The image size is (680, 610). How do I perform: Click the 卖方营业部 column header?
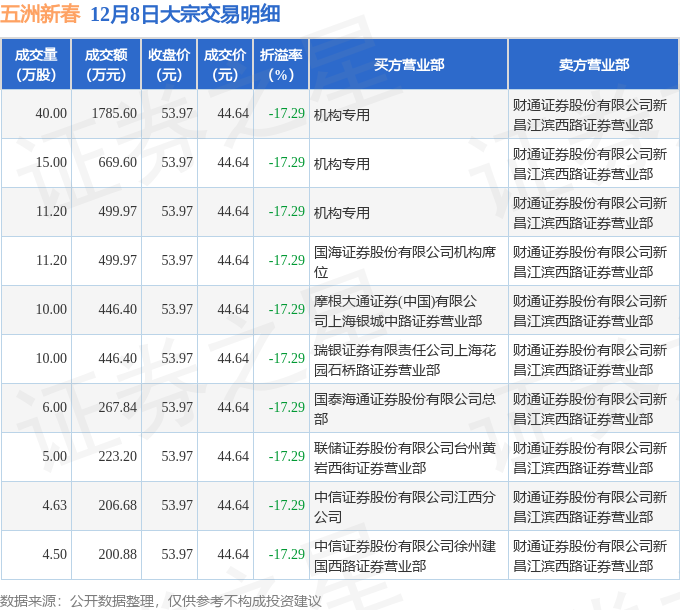[593, 65]
